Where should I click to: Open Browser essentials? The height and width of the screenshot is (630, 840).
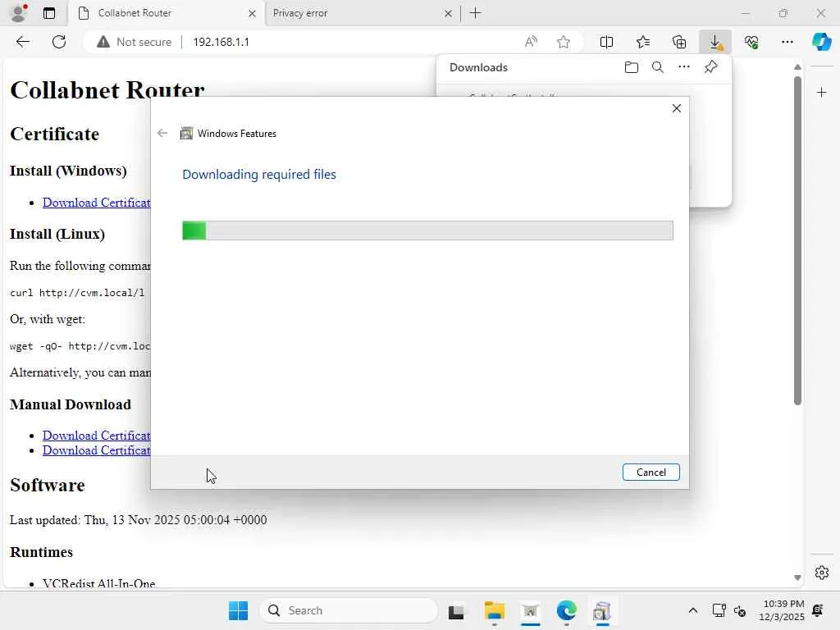751,42
